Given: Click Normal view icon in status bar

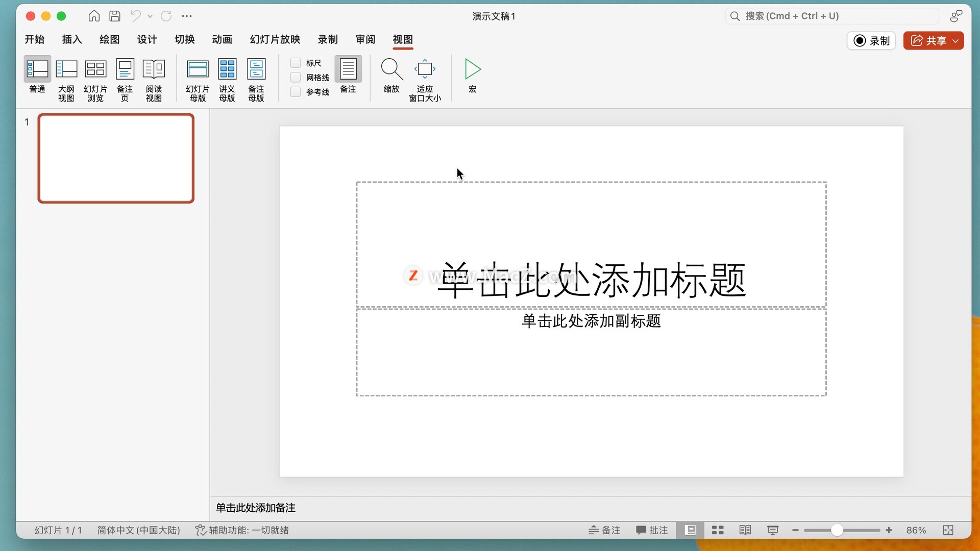Looking at the screenshot, I should [x=690, y=531].
